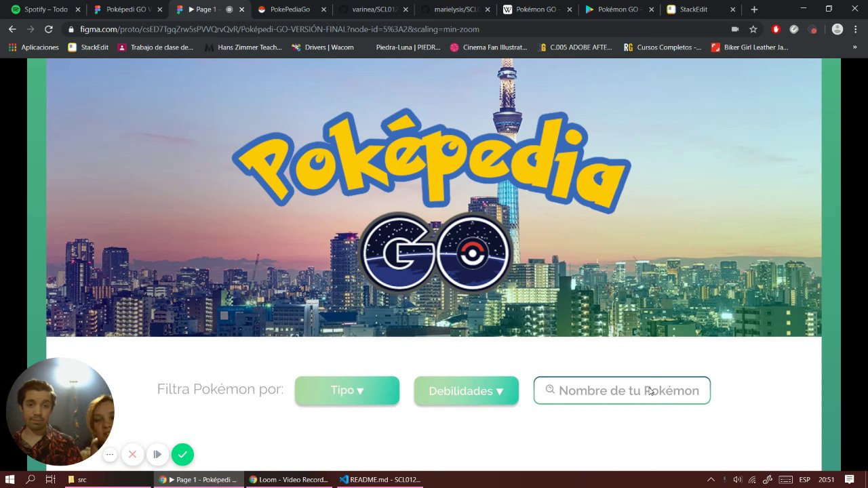Switch to the Page 1 - Poképedi Chrome taskbar window
Image resolution: width=868 pixels, height=488 pixels.
(197, 479)
